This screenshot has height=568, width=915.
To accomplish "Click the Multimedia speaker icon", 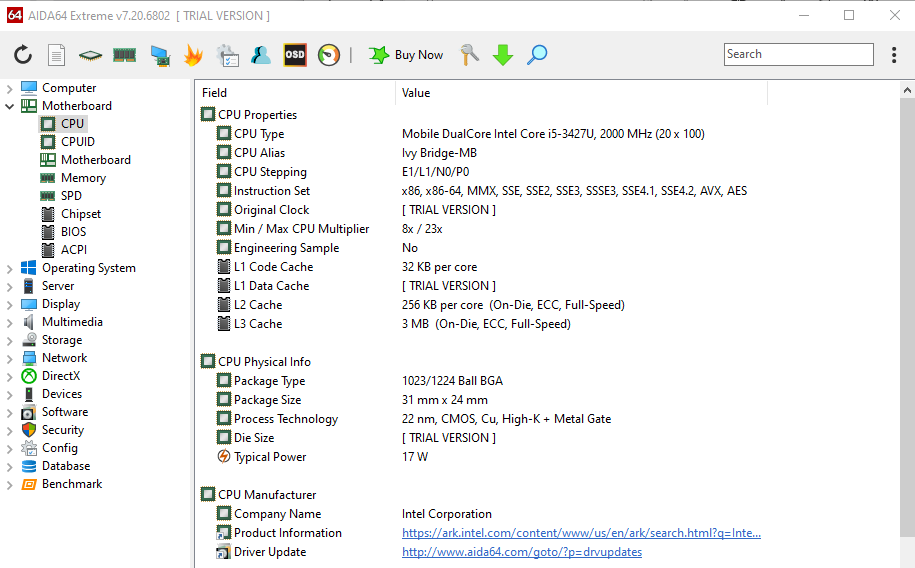I will (x=29, y=322).
